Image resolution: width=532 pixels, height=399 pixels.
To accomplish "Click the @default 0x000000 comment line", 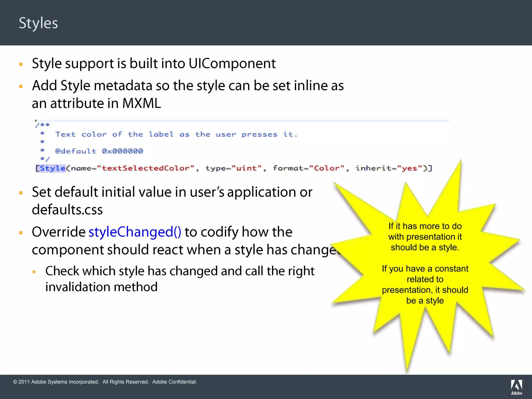I will coord(99,151).
